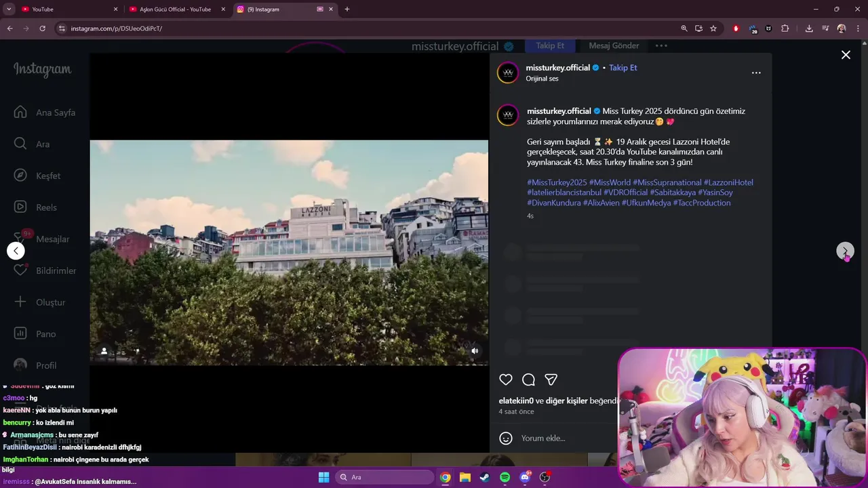Image resolution: width=868 pixels, height=488 pixels.
Task: Open Discord from the taskbar
Action: point(525,477)
